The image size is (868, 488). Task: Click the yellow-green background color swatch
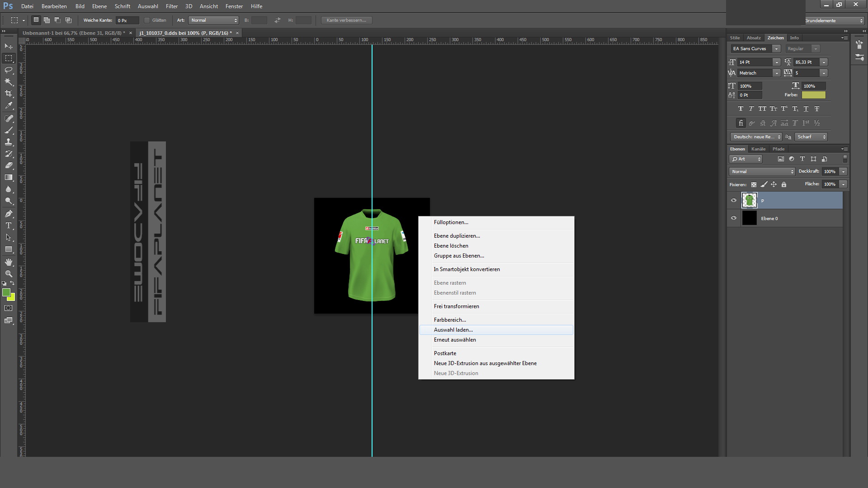pyautogui.click(x=12, y=298)
